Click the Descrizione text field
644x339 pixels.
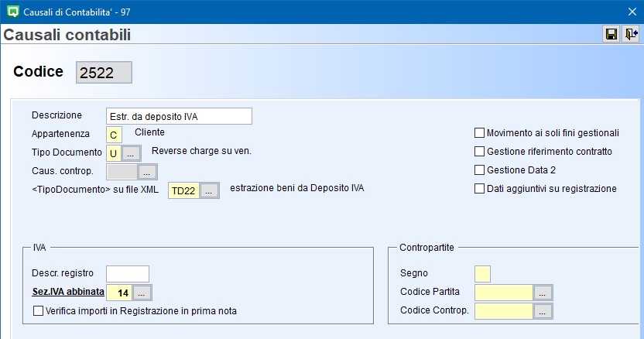pyautogui.click(x=179, y=116)
